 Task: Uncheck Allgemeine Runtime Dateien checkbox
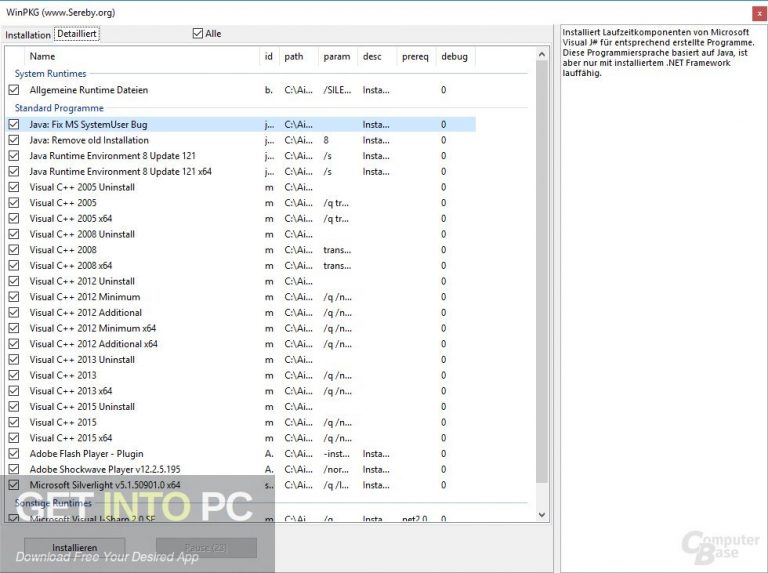click(14, 90)
